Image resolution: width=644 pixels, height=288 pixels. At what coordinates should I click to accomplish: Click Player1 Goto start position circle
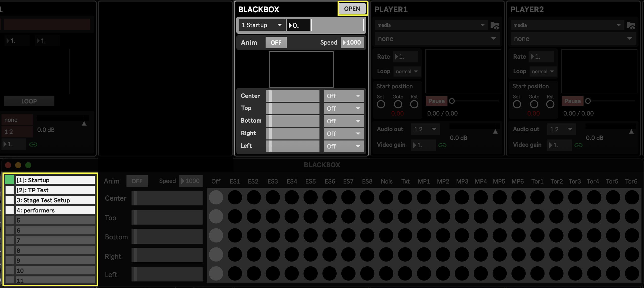(398, 104)
